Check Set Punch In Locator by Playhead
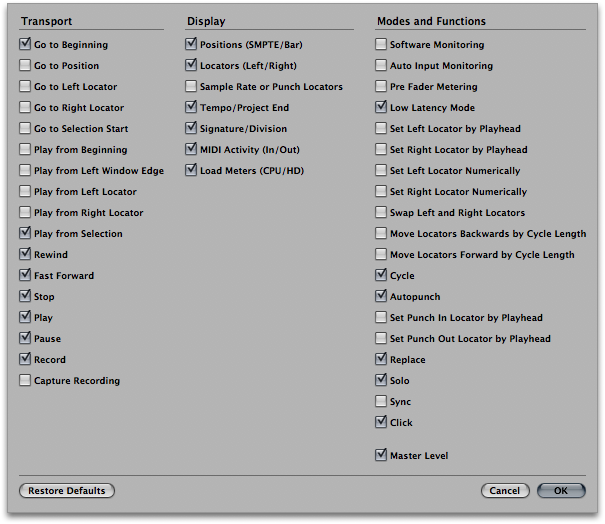605x524 pixels. (381, 317)
